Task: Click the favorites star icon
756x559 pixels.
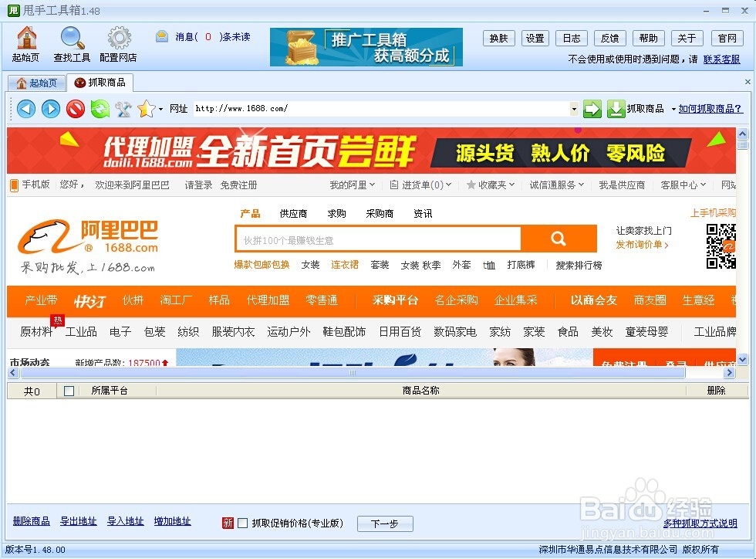Action: (146, 109)
